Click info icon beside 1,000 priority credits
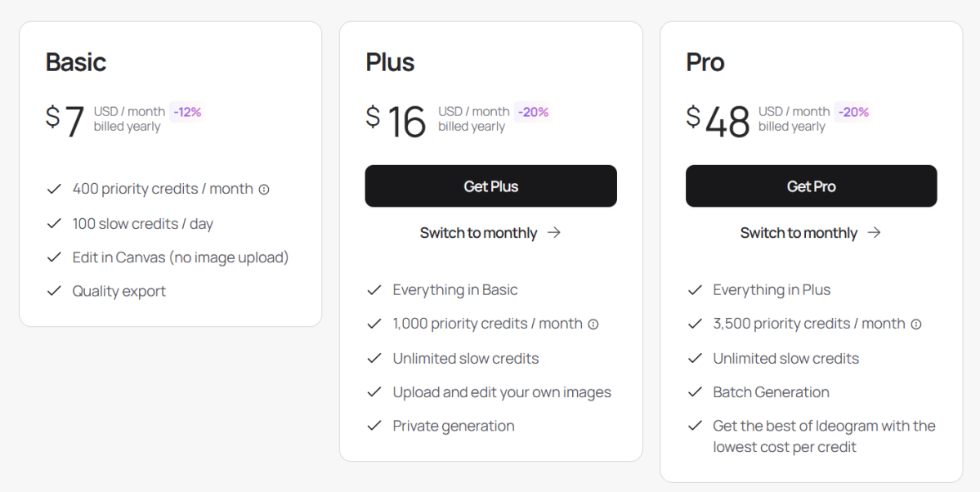The width and height of the screenshot is (980, 492). click(593, 324)
